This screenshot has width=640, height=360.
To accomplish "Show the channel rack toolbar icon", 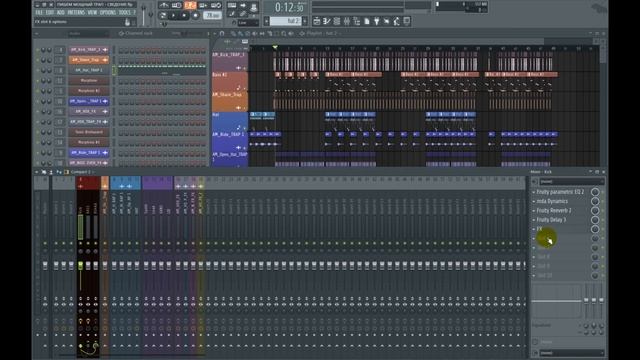I will point(337,21).
